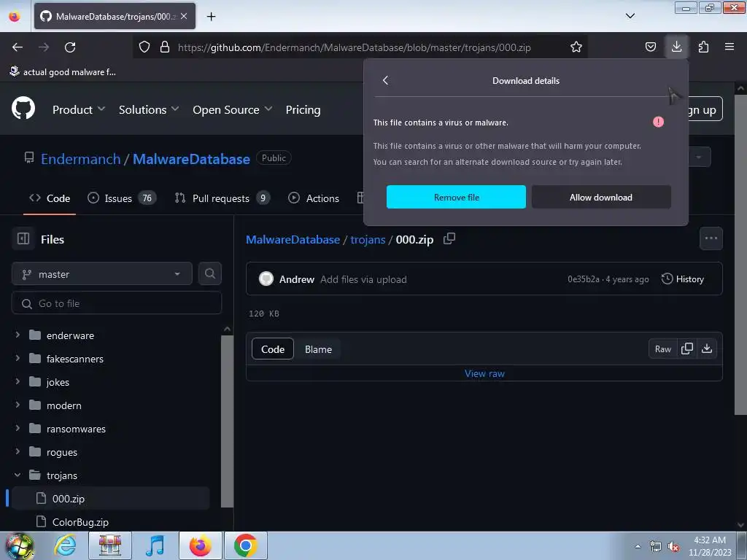Click the Go to file input

point(117,303)
